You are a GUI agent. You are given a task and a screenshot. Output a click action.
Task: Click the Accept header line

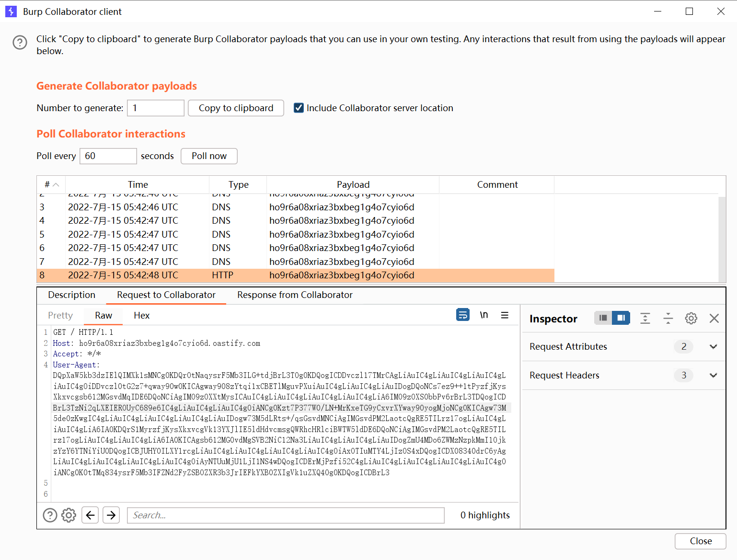[77, 354]
